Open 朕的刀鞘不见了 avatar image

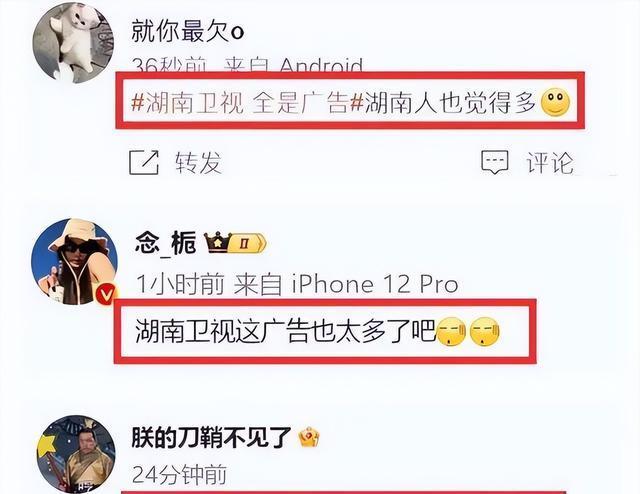pyautogui.click(x=76, y=454)
